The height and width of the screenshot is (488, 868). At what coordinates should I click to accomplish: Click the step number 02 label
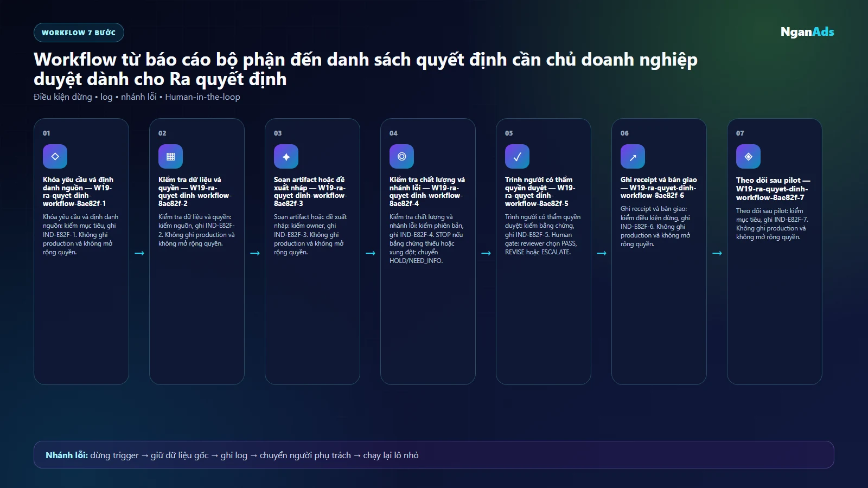[162, 133]
